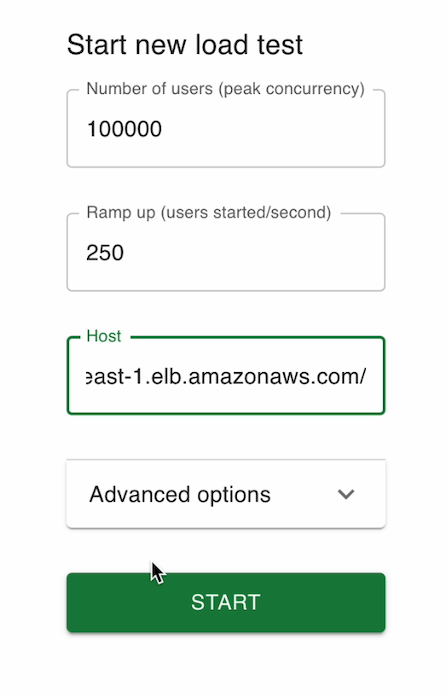448x696 pixels.
Task: Click the green START button
Action: pos(226,602)
